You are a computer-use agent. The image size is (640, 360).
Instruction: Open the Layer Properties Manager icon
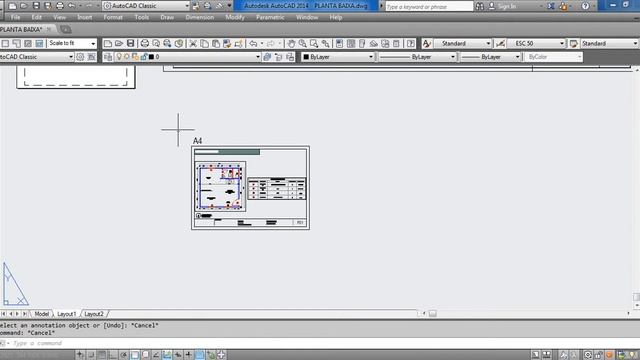(x=108, y=57)
